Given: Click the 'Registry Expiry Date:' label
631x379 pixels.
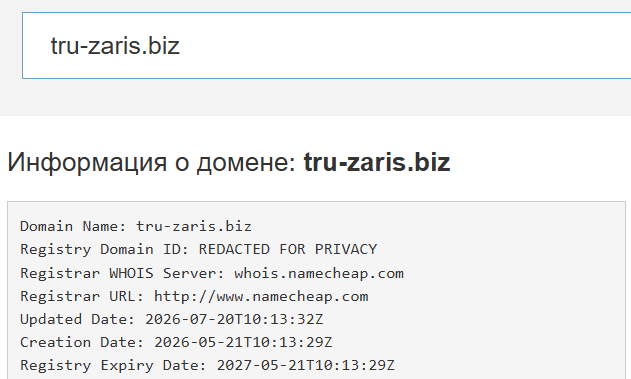Looking at the screenshot, I should [x=113, y=365].
